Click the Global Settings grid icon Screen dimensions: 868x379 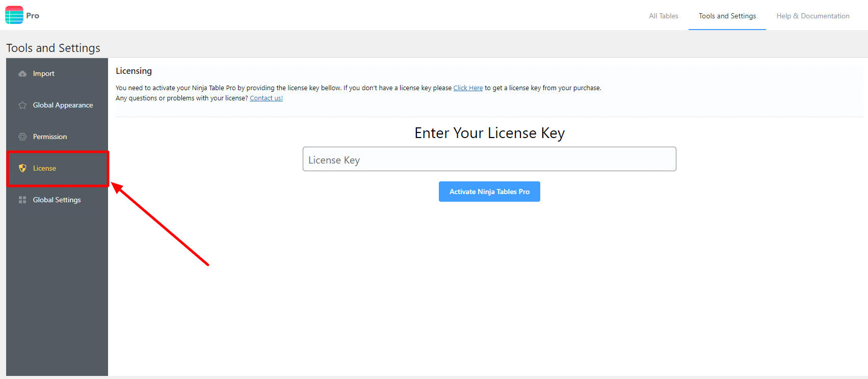22,200
